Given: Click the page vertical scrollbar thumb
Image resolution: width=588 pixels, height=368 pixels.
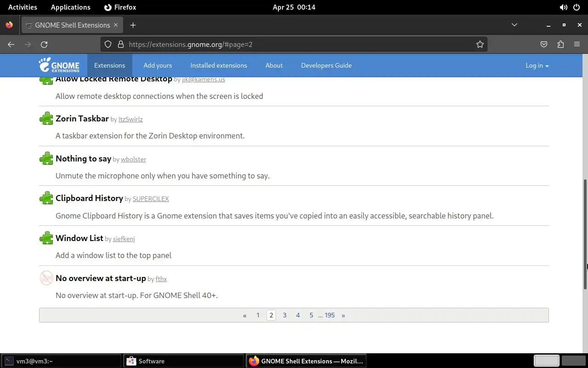Looking at the screenshot, I should (585, 234).
